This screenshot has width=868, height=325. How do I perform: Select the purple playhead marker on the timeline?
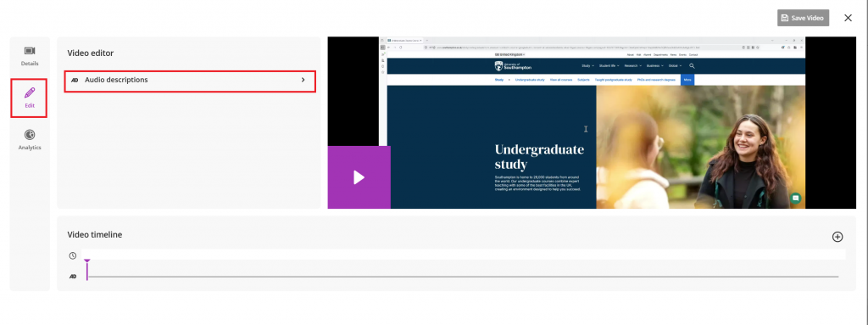coord(87,269)
